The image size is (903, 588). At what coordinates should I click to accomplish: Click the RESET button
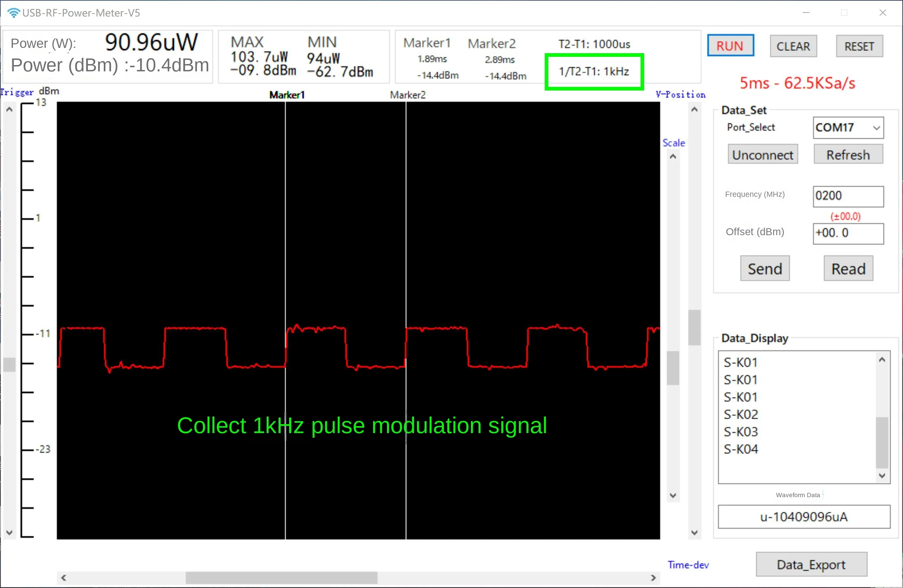[x=859, y=46]
